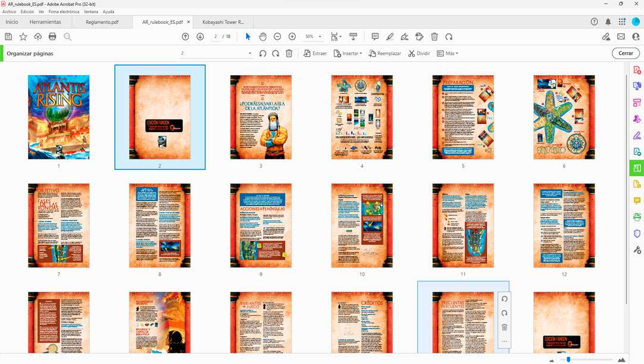Select page 6 star-shaped island thumbnail

tap(564, 117)
